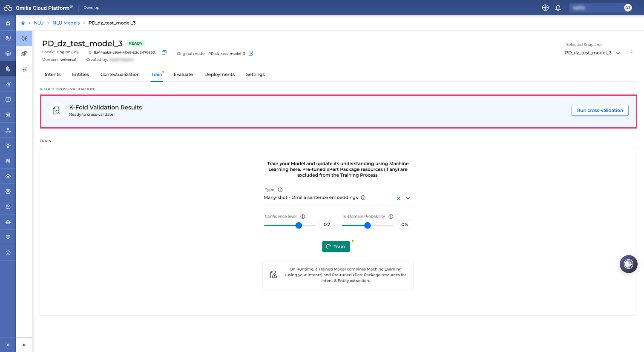Click the In-Domain Probability value field

(405, 224)
